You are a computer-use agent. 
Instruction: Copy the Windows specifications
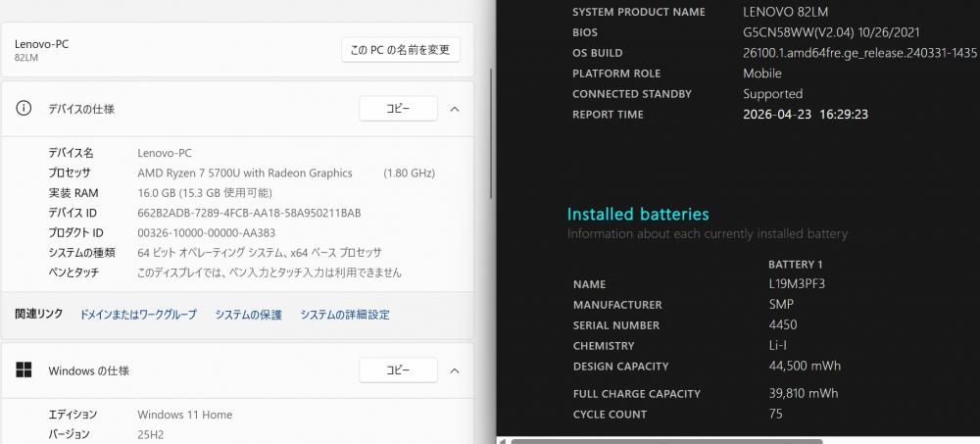398,370
